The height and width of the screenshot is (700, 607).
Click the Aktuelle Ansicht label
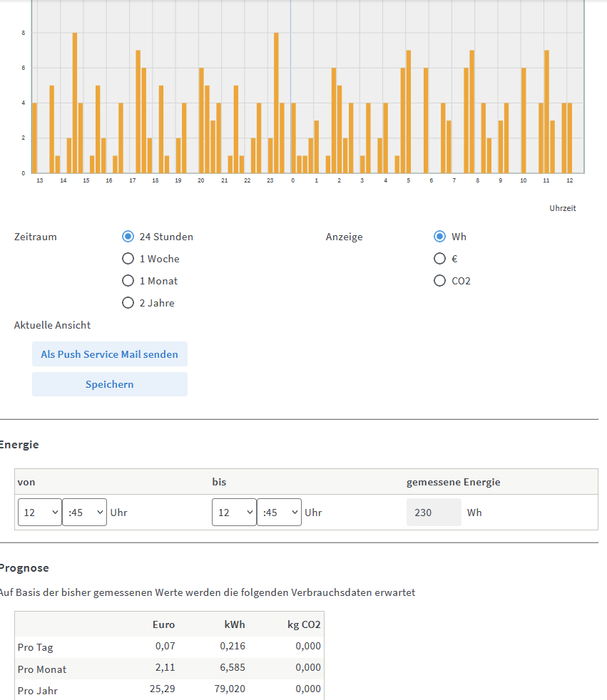tap(52, 325)
